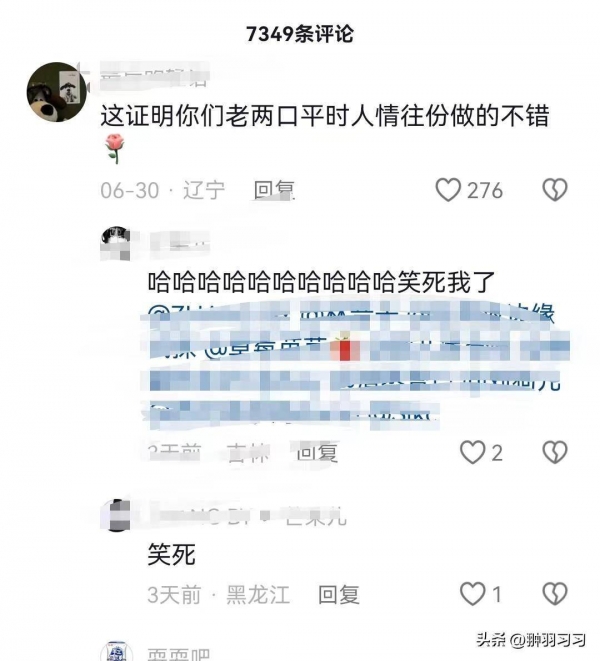
Task: Open blurred username above 笑死 reply
Action: pos(247,516)
